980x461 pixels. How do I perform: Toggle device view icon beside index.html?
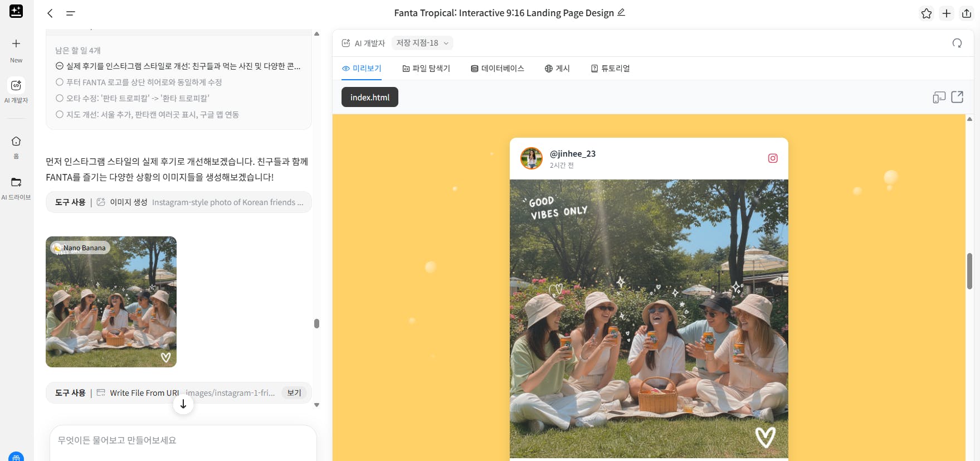[939, 98]
